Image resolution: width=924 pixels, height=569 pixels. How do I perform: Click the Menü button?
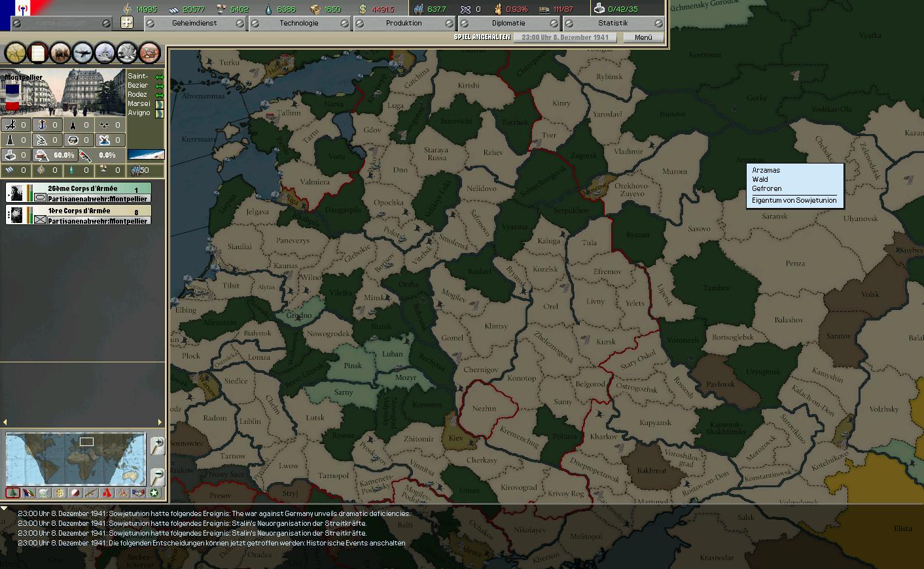tap(643, 37)
